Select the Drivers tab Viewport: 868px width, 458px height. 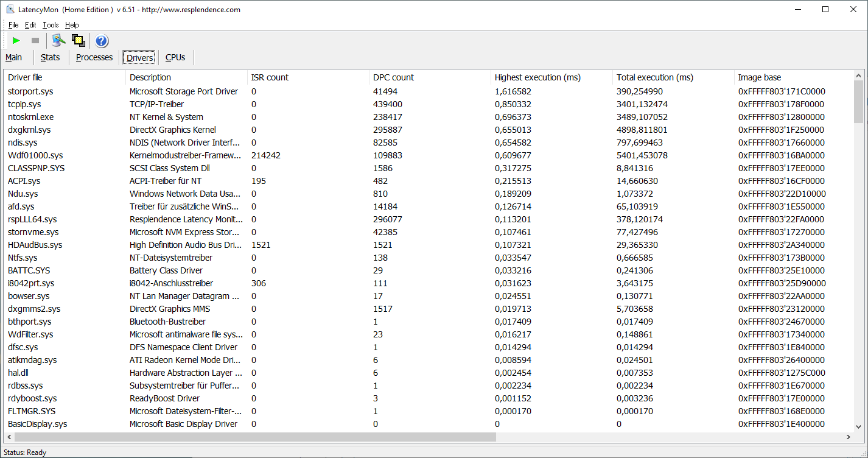coord(139,58)
